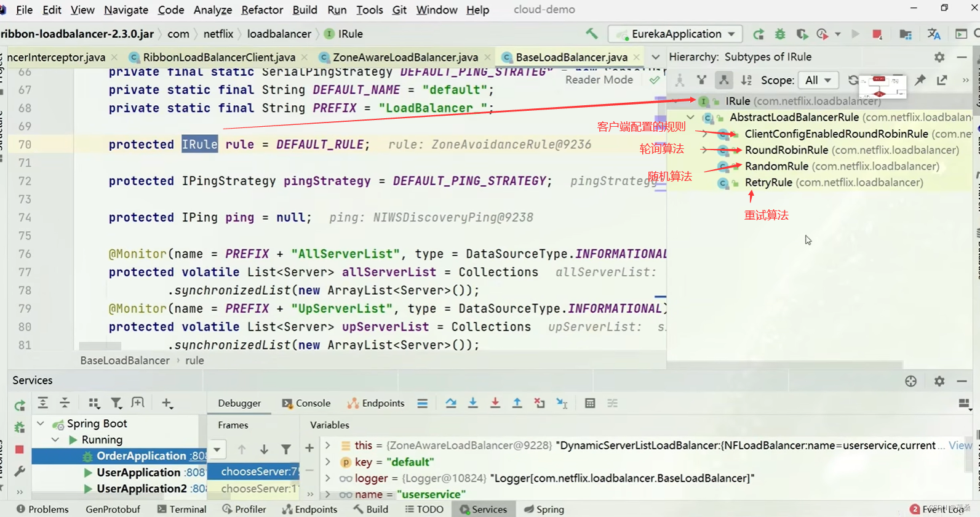Show supertypes hierarchy icon

tap(701, 80)
